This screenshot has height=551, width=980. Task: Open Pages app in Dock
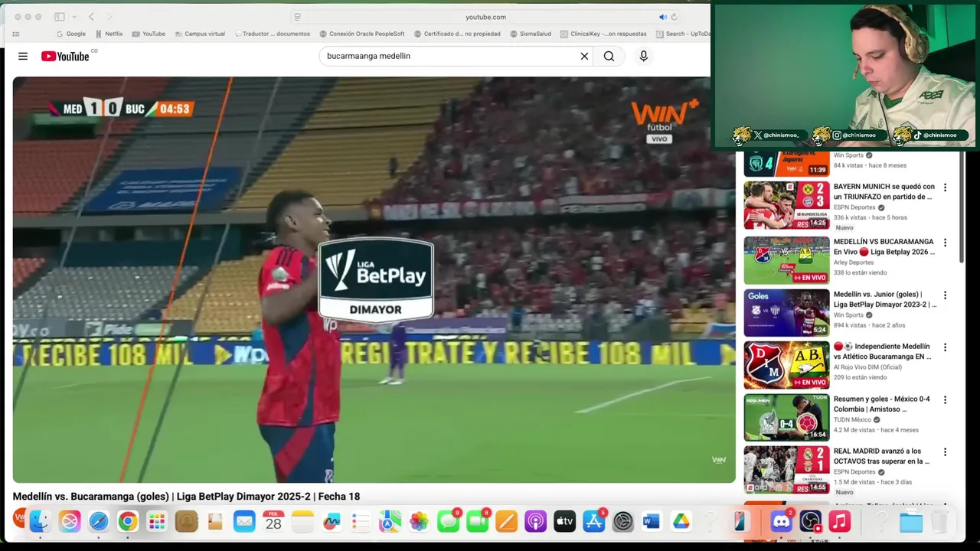click(x=506, y=522)
